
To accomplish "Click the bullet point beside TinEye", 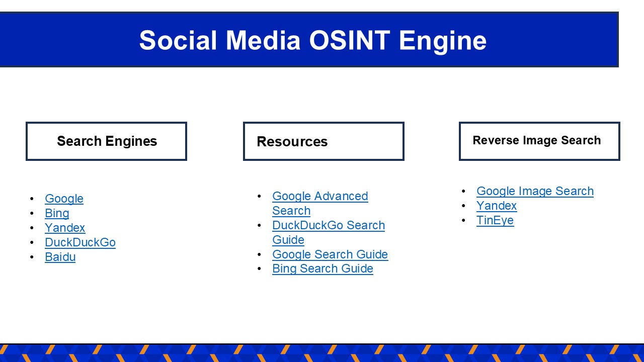I will click(x=464, y=220).
